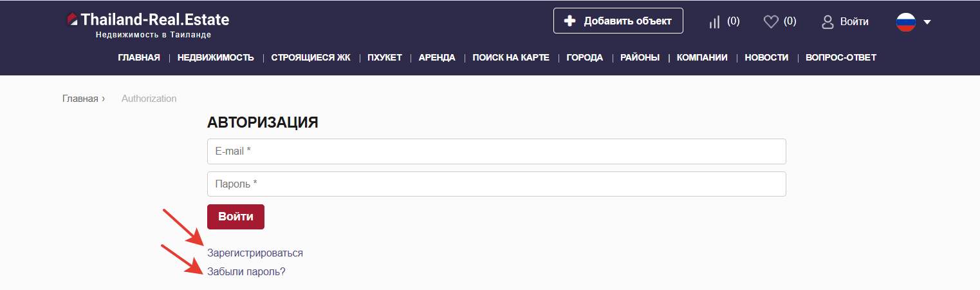Visit the НОВОСТИ page
The image size is (980, 290).
tap(766, 58)
